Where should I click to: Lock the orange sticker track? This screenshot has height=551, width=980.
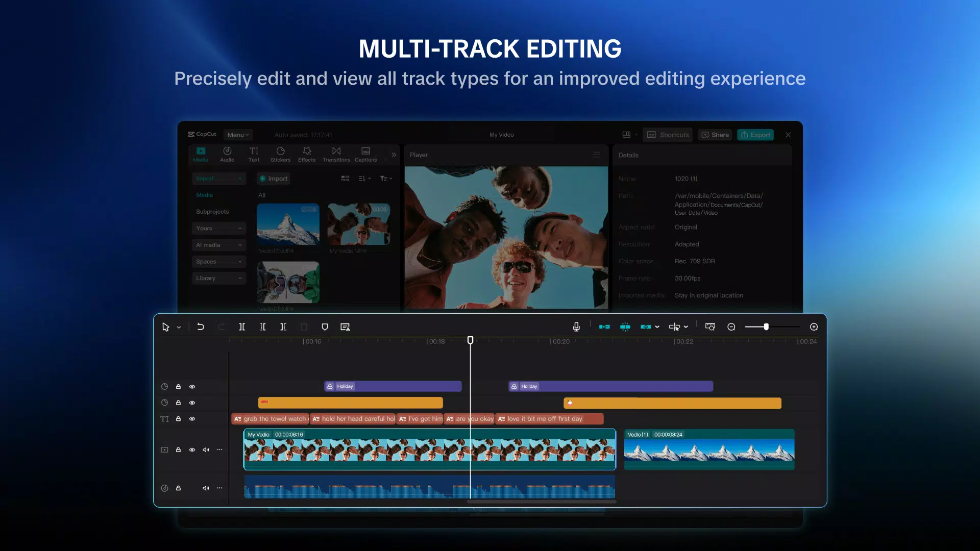pos(178,403)
